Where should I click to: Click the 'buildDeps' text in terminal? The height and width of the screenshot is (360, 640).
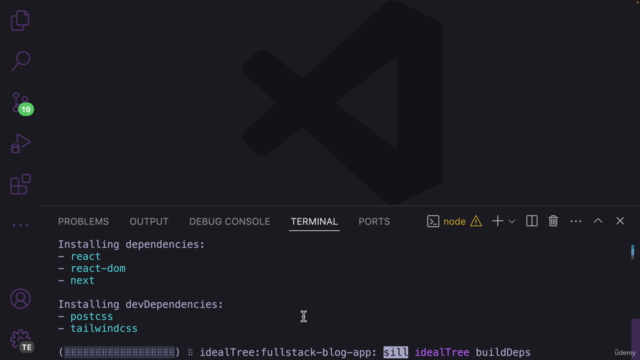(503, 352)
